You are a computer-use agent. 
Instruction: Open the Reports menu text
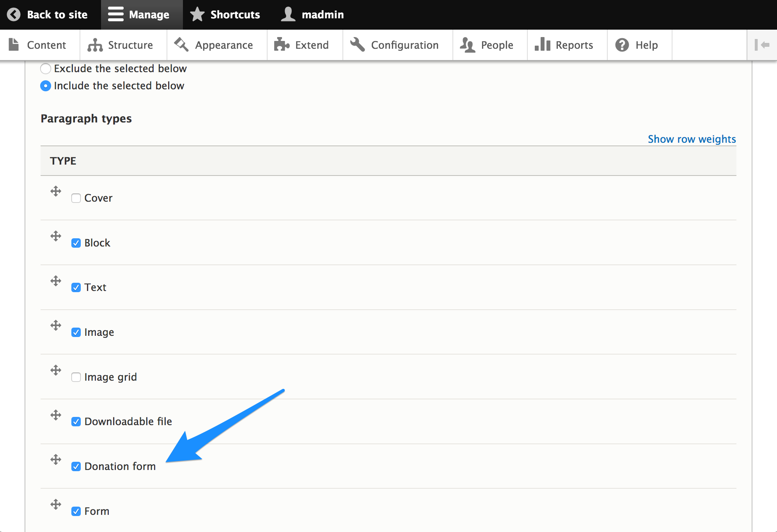click(x=574, y=45)
